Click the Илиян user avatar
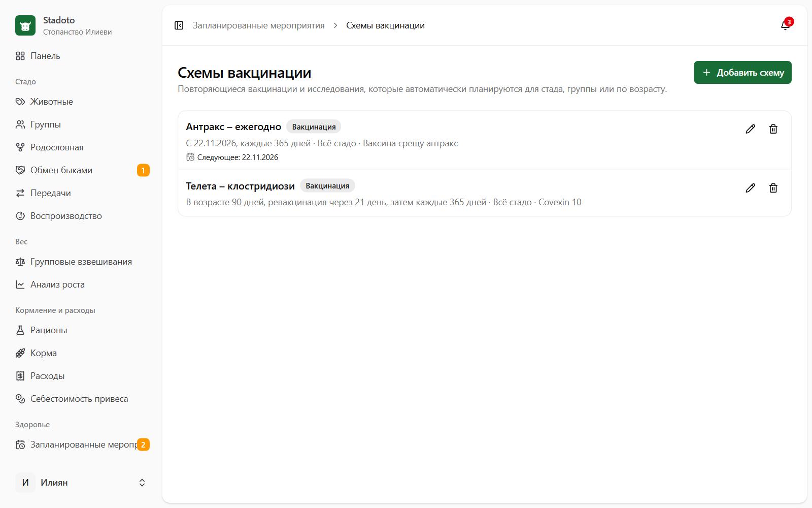812x508 pixels. tap(25, 483)
